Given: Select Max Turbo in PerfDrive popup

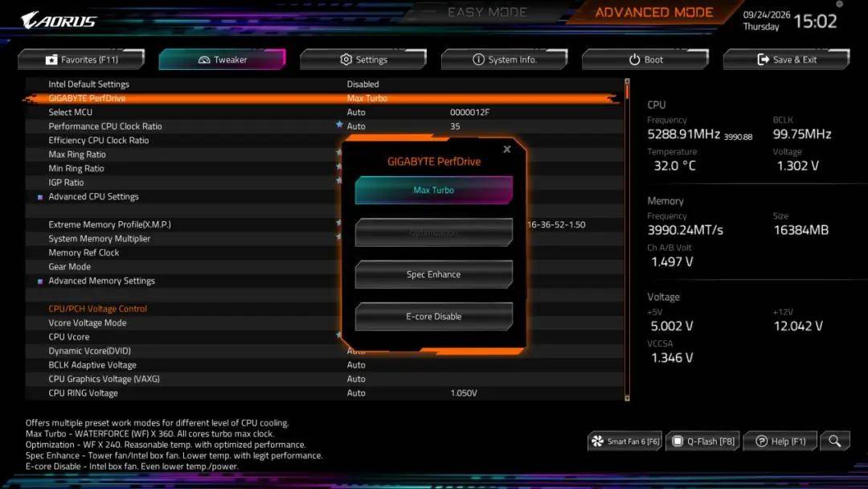Looking at the screenshot, I should (x=433, y=190).
